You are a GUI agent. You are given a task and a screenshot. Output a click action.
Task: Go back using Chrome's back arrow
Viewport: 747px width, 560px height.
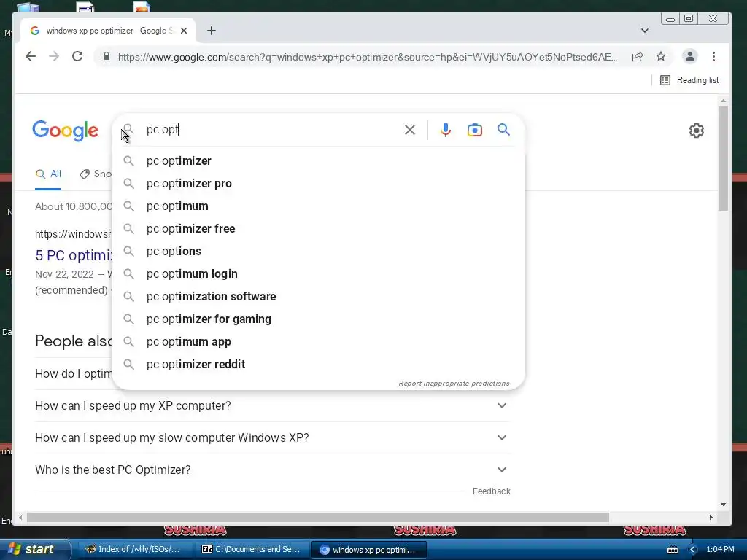[x=31, y=57]
